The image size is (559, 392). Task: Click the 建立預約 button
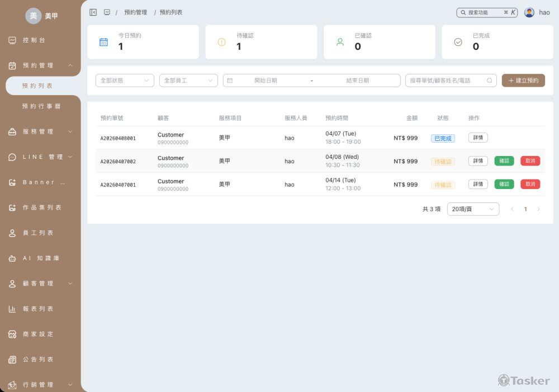(523, 81)
